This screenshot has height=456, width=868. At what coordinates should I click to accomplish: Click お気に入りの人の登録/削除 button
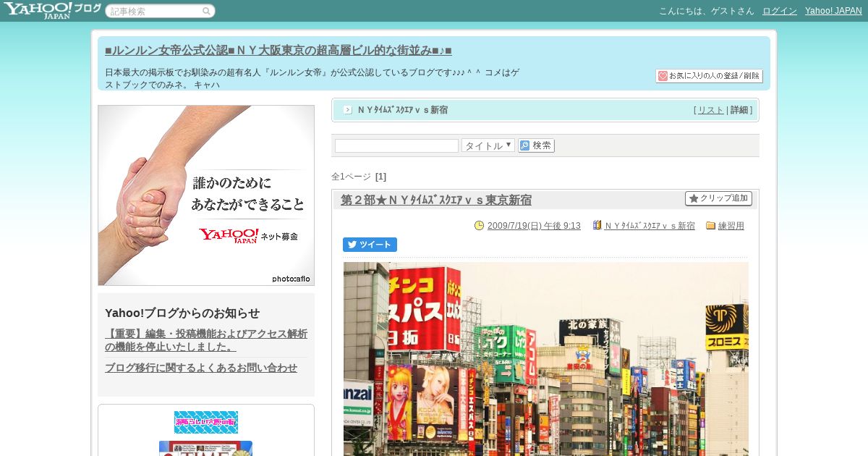pos(709,76)
